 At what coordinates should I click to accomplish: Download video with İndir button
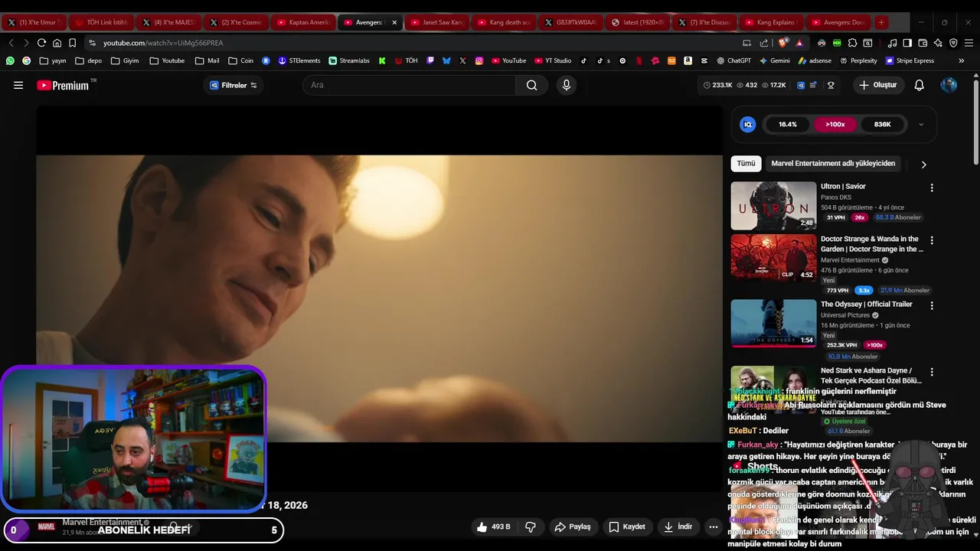pos(678,527)
